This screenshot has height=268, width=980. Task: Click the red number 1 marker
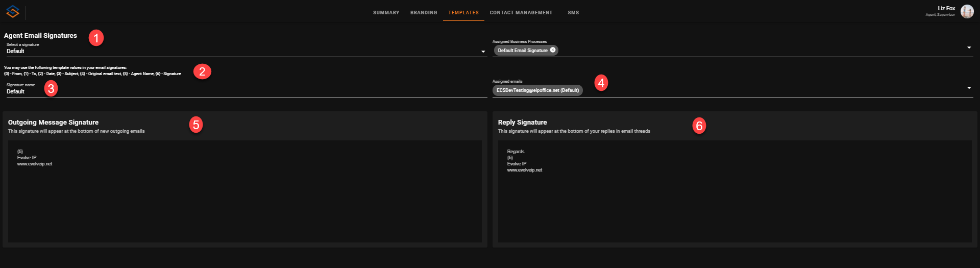point(96,38)
